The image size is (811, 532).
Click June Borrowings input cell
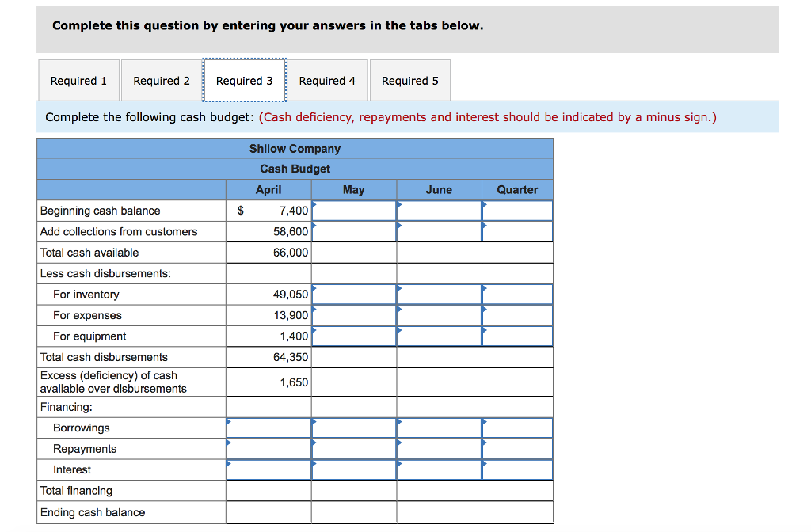439,428
